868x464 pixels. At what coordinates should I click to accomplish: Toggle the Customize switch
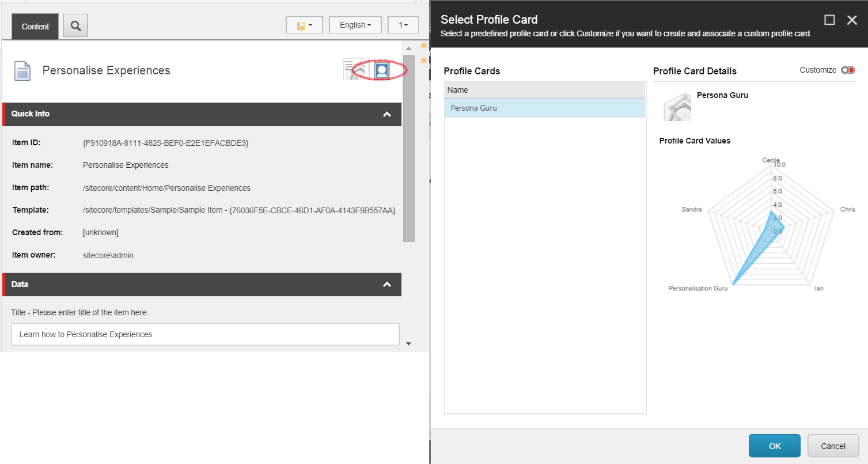coord(848,70)
